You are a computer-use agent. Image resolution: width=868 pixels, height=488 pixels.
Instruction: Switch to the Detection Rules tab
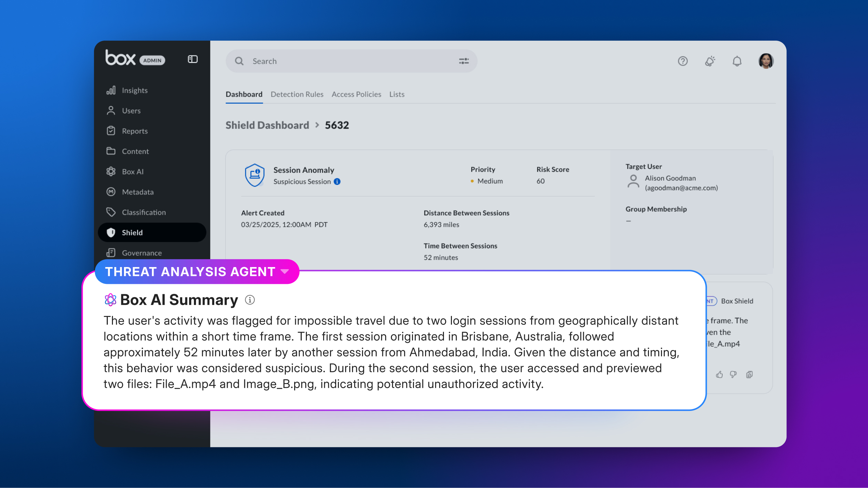[297, 94]
